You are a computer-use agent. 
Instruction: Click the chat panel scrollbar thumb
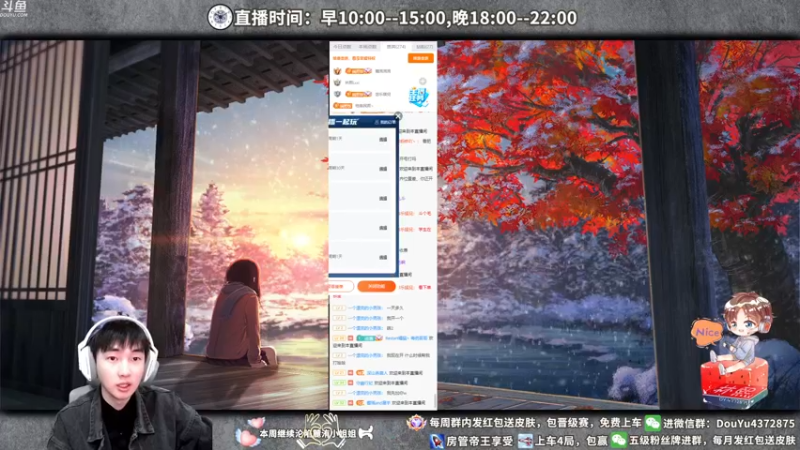click(x=435, y=401)
